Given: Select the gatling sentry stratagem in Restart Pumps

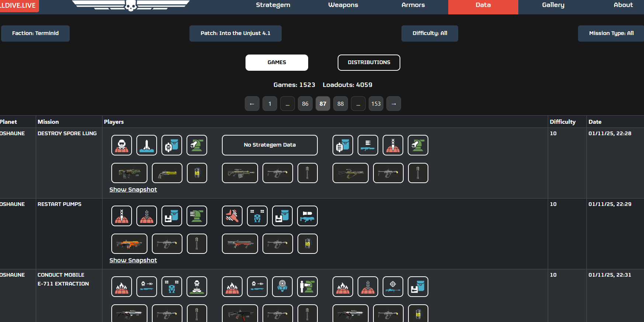Looking at the screenshot, I should pos(197,216).
